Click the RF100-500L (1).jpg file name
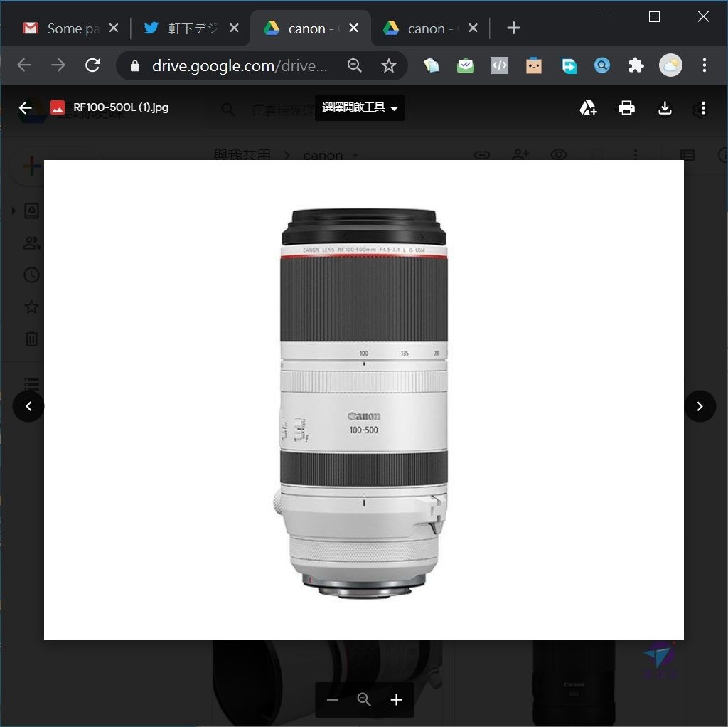Screen dimensions: 728x727 tap(121, 107)
